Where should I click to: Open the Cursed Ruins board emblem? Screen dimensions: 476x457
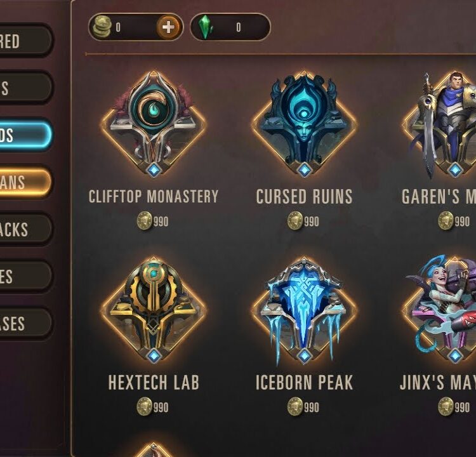pos(304,124)
